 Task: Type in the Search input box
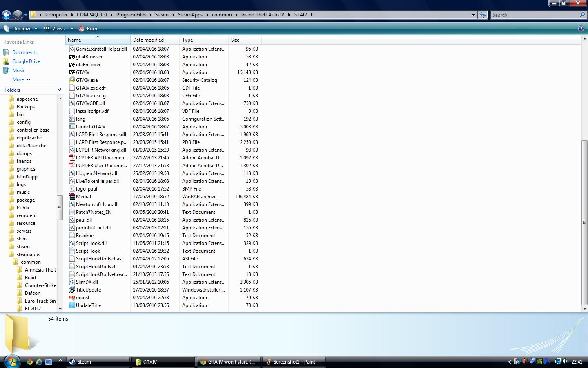coord(535,15)
